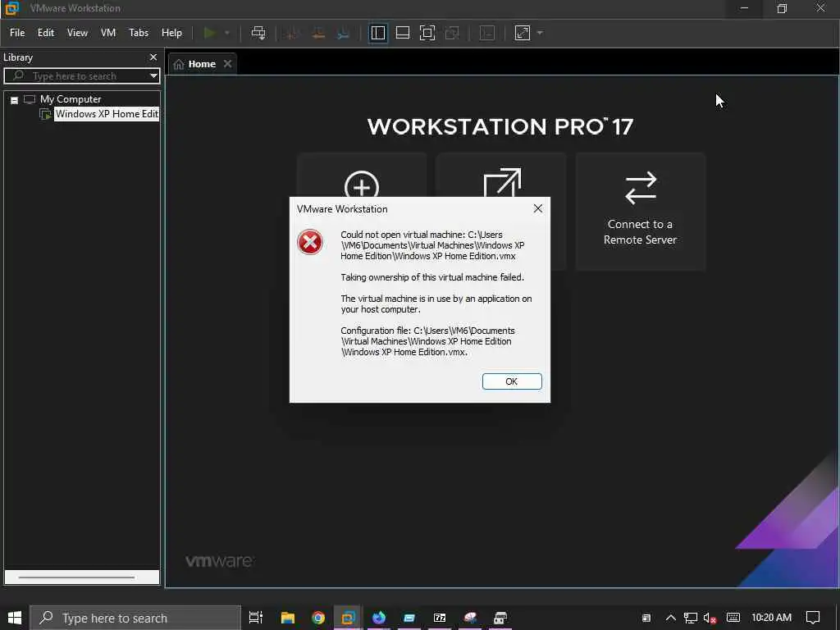
Task: Open the Help menu
Action: pyautogui.click(x=172, y=33)
